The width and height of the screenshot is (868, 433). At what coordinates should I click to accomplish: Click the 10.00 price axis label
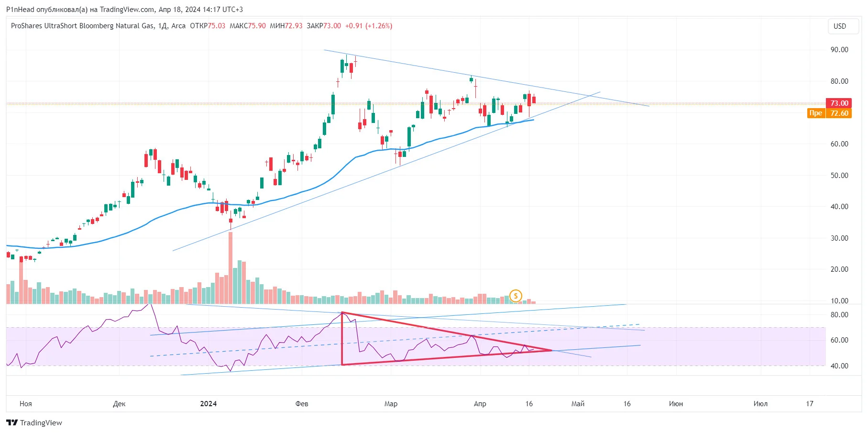(839, 301)
